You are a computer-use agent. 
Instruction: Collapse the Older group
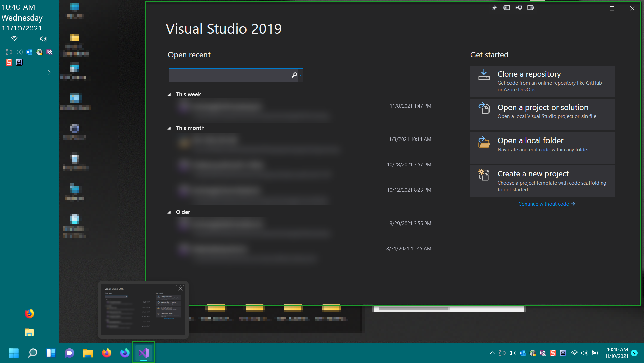(169, 212)
